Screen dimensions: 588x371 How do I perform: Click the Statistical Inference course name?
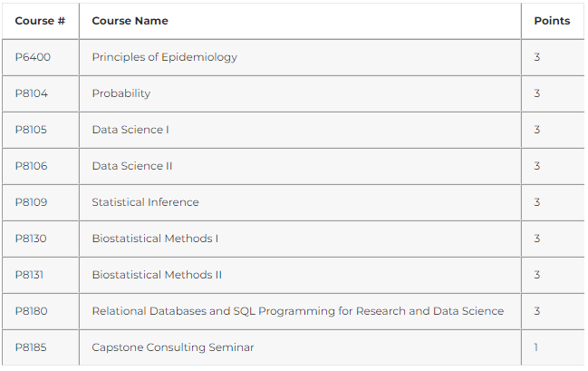pos(146,202)
